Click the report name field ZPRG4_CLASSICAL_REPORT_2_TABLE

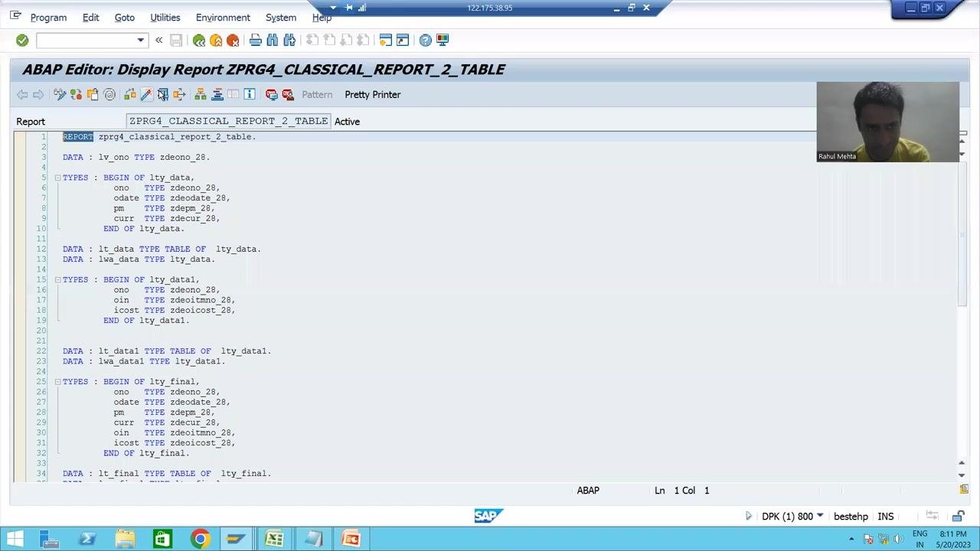[x=228, y=121]
